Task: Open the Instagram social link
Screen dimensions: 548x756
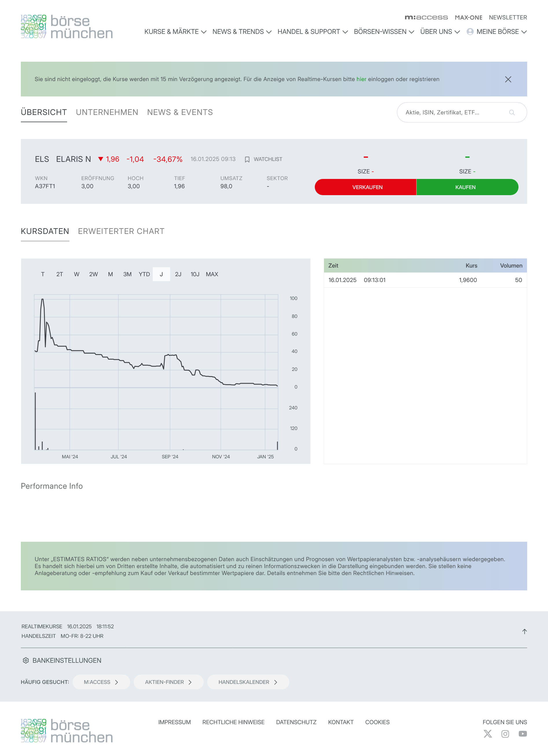Action: tap(505, 734)
